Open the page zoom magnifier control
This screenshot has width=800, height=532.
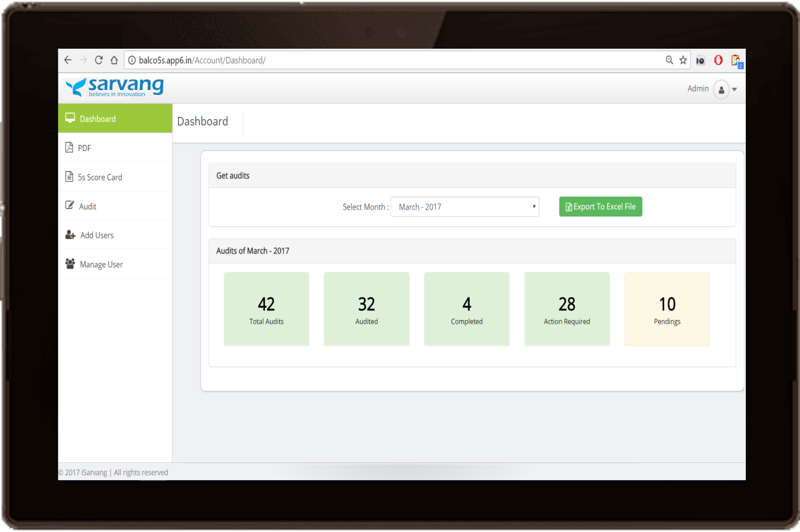(669, 60)
